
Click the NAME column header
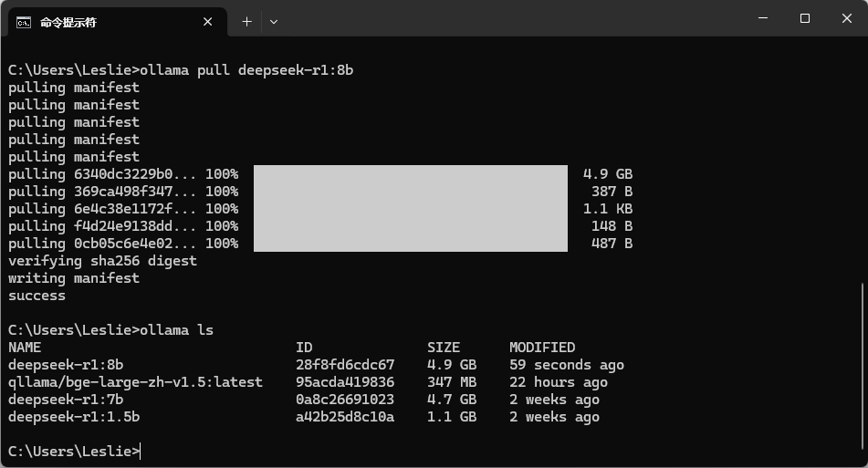point(25,348)
